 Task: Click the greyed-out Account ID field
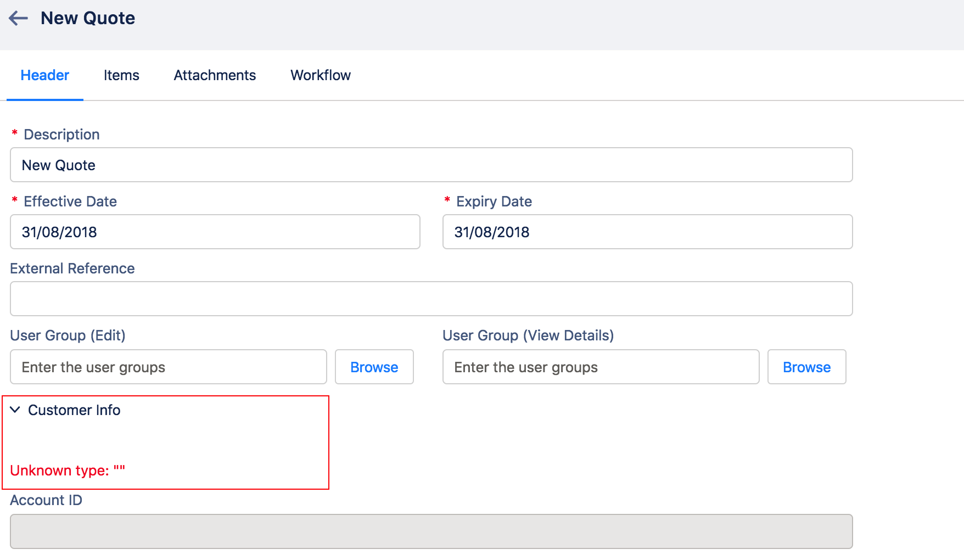point(431,531)
